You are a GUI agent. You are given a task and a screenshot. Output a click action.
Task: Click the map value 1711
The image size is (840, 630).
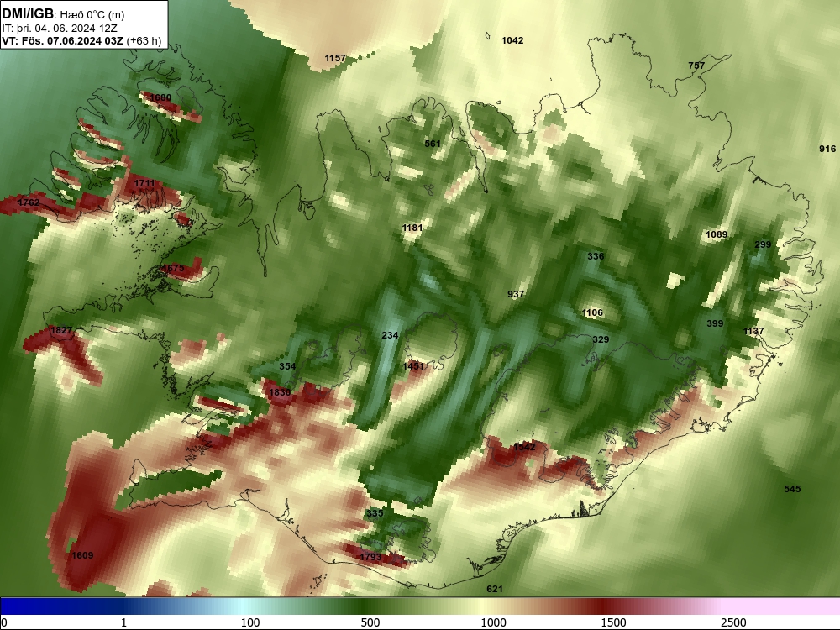[x=144, y=183]
